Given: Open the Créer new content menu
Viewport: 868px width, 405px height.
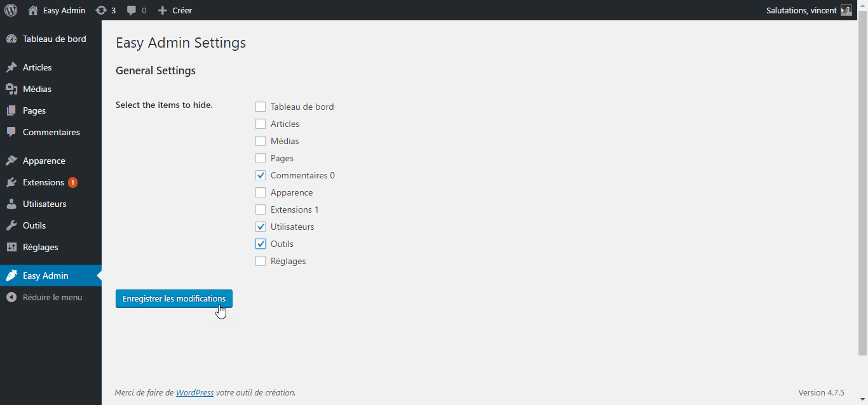Looking at the screenshot, I should coord(175,10).
